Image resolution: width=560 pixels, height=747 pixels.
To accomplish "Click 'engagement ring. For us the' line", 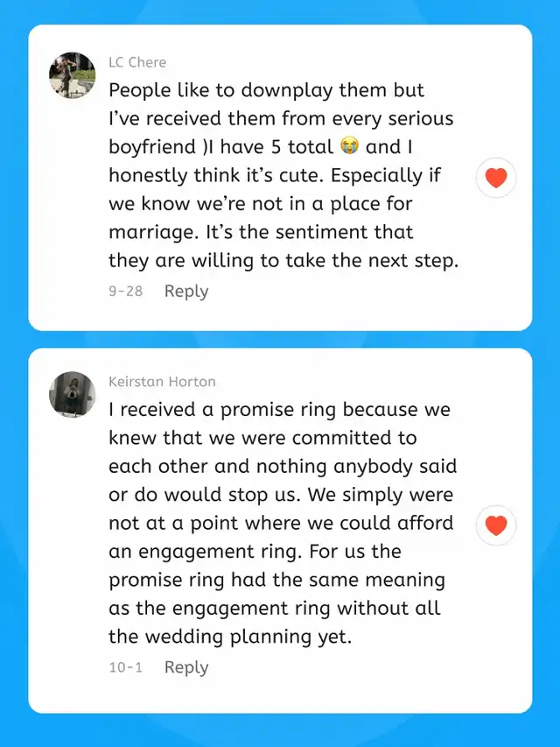I will [x=255, y=552].
